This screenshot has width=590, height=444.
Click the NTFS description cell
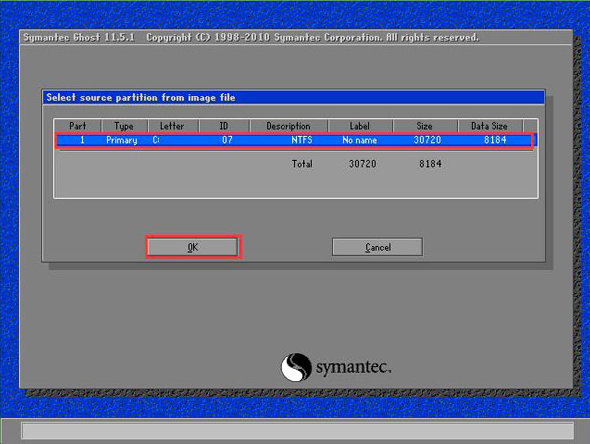[x=302, y=140]
